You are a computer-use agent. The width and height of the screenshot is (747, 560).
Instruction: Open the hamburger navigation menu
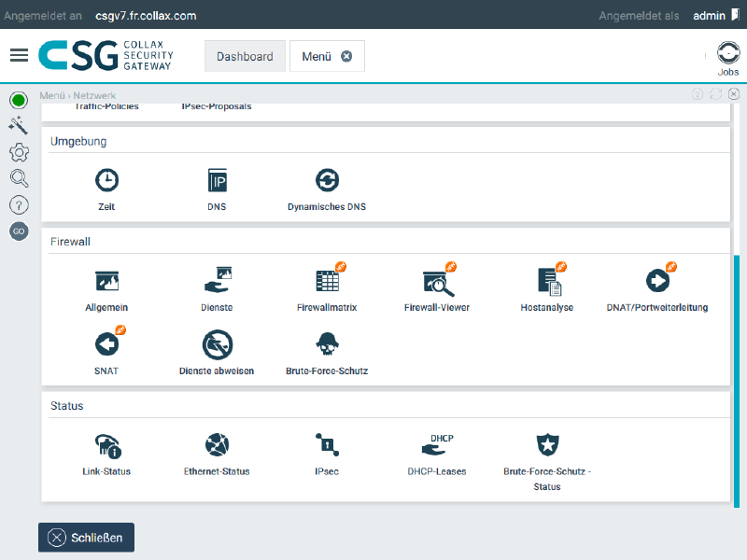coord(19,54)
